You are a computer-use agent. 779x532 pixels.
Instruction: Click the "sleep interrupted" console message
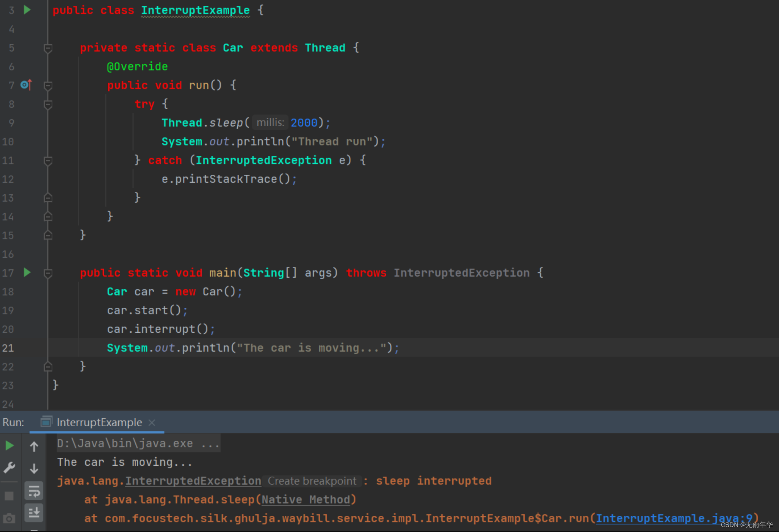(434, 481)
